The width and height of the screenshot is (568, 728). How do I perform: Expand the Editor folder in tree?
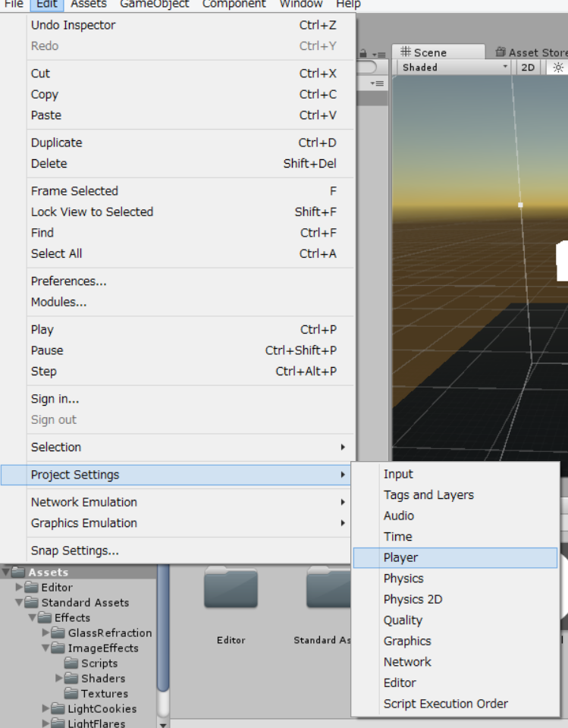coord(19,587)
